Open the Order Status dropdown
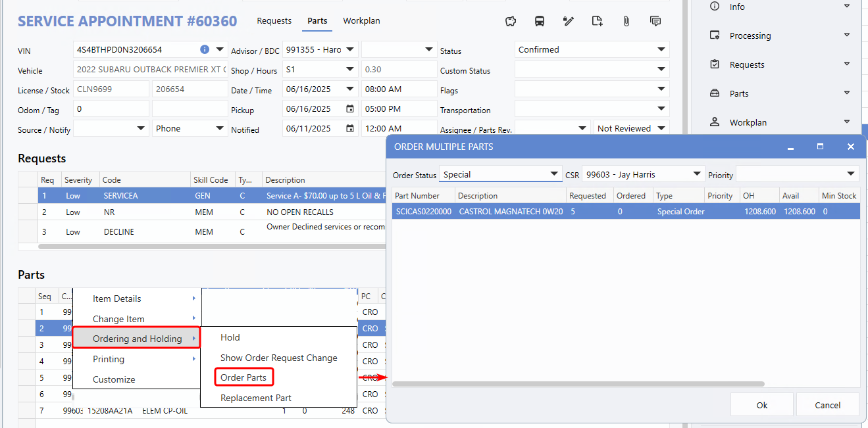 pyautogui.click(x=501, y=174)
